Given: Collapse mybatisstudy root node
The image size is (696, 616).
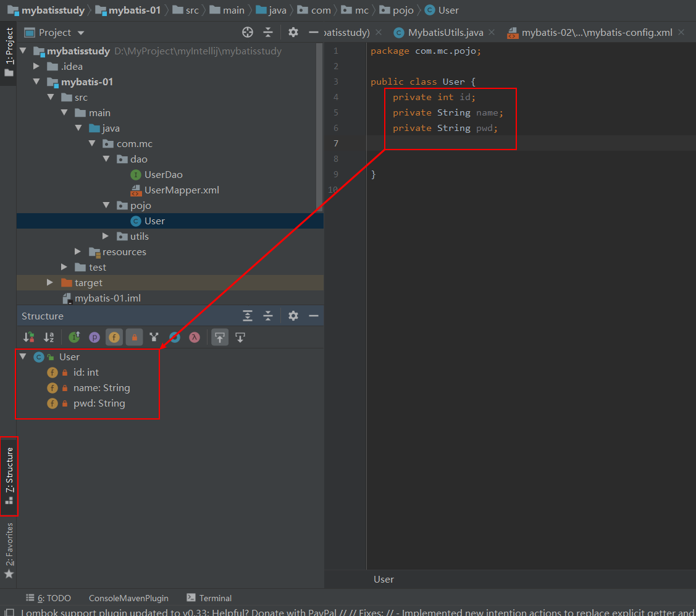Looking at the screenshot, I should tap(23, 51).
